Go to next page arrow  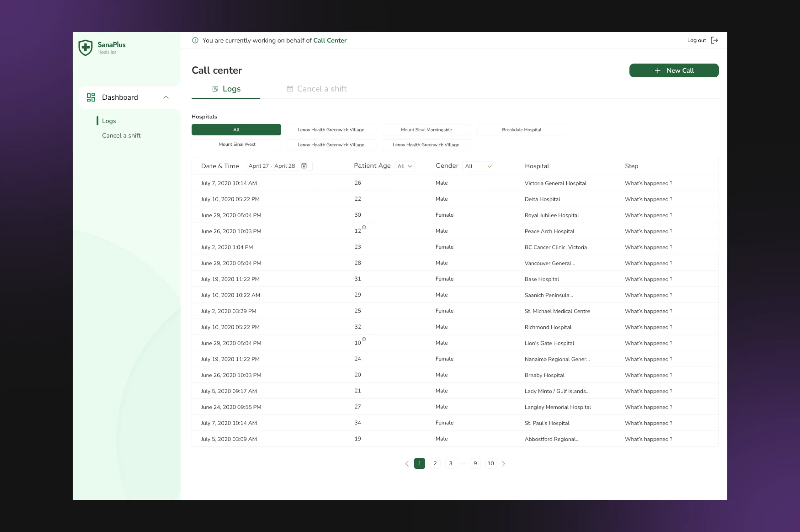click(503, 463)
